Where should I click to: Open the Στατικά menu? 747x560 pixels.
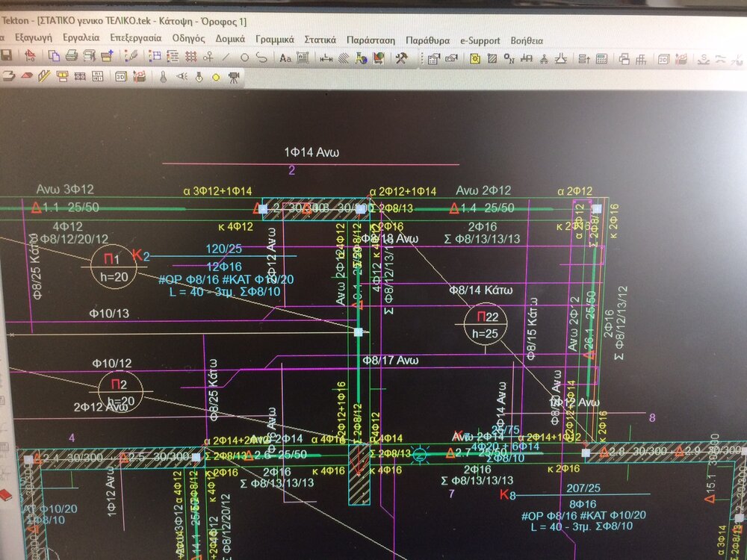[x=320, y=40]
